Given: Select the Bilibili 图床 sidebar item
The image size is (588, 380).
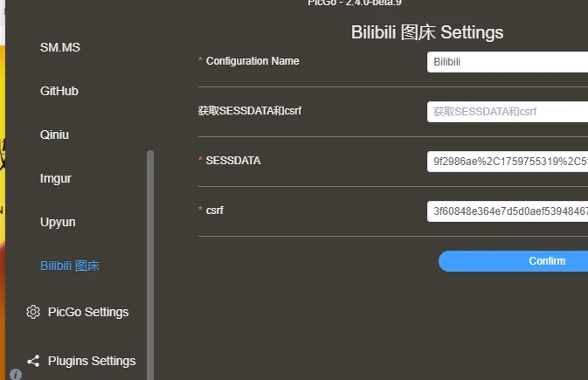Looking at the screenshot, I should coord(70,266).
